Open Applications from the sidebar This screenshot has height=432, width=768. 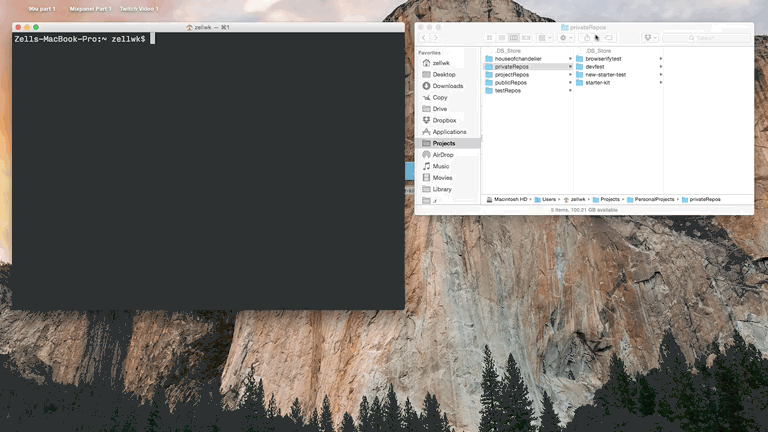(449, 132)
